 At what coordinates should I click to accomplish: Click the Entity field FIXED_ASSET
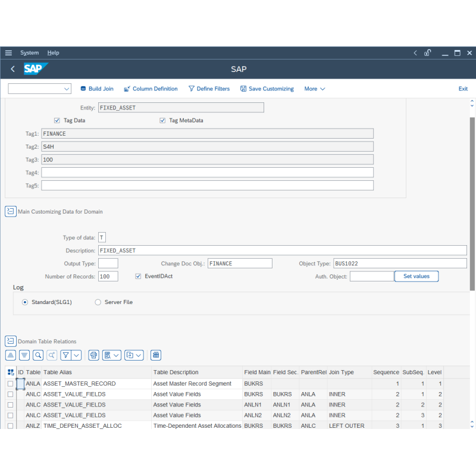coord(181,108)
